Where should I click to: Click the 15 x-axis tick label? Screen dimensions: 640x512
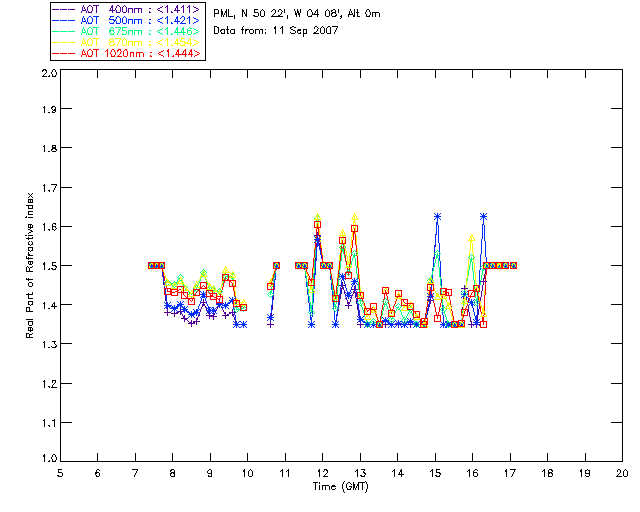[435, 473]
